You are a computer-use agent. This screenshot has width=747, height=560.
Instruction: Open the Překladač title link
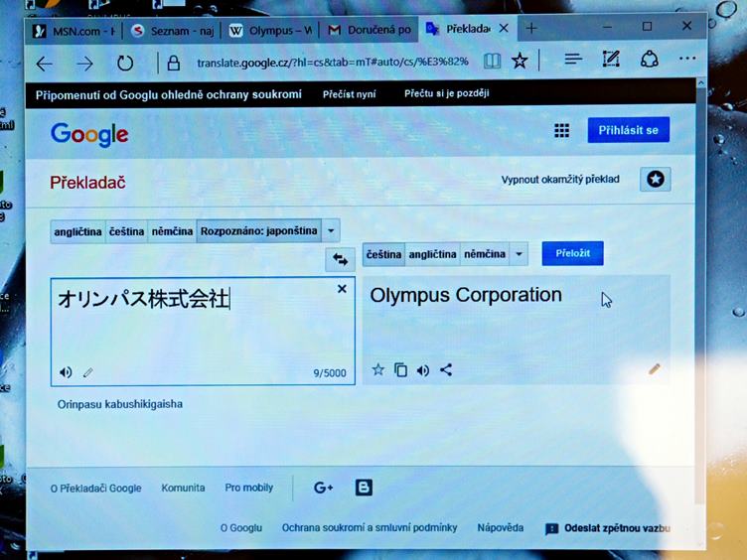[x=87, y=183]
